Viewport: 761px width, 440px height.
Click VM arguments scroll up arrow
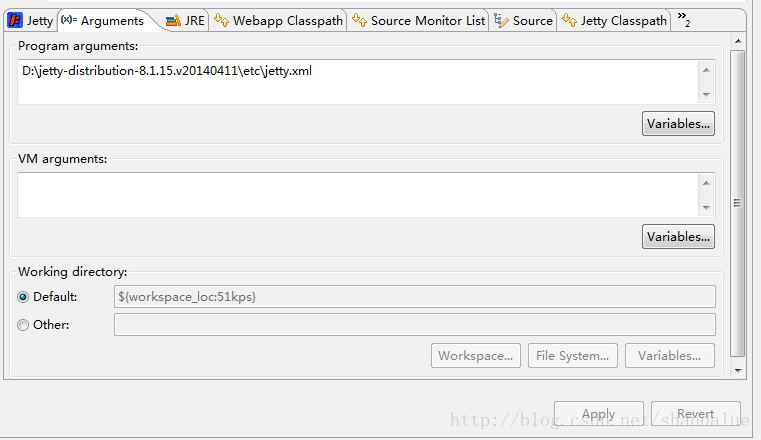706,183
